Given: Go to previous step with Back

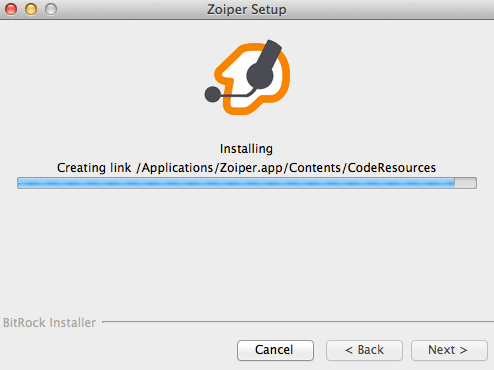Looking at the screenshot, I should (364, 350).
